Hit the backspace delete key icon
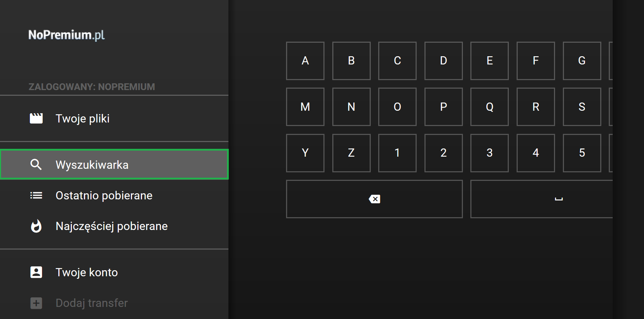644x319 pixels. (x=374, y=199)
